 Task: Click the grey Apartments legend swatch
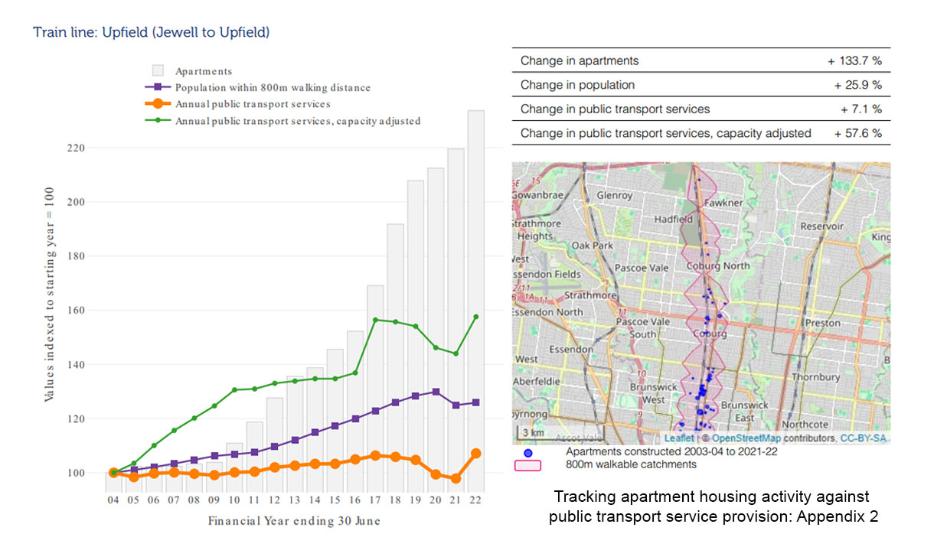158,71
